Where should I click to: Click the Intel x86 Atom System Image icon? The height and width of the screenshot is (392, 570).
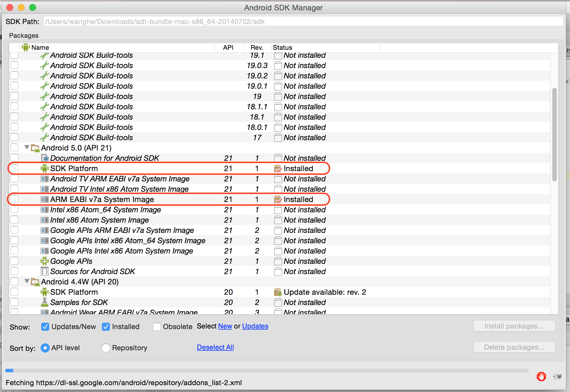pyautogui.click(x=45, y=220)
